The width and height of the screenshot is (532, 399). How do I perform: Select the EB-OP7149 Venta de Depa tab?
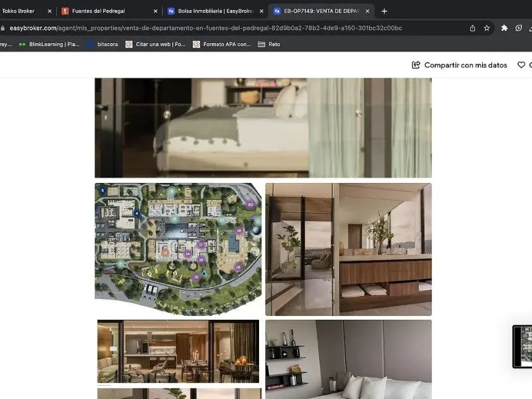(321, 11)
